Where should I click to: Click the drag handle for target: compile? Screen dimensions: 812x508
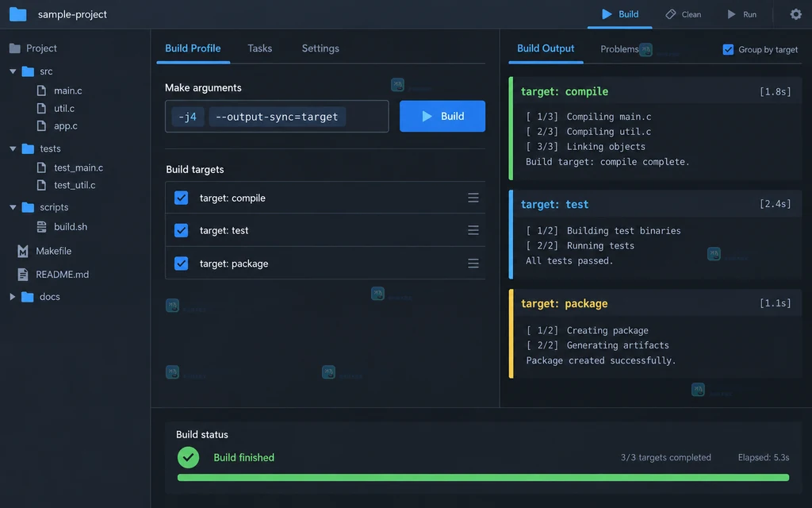pyautogui.click(x=473, y=198)
